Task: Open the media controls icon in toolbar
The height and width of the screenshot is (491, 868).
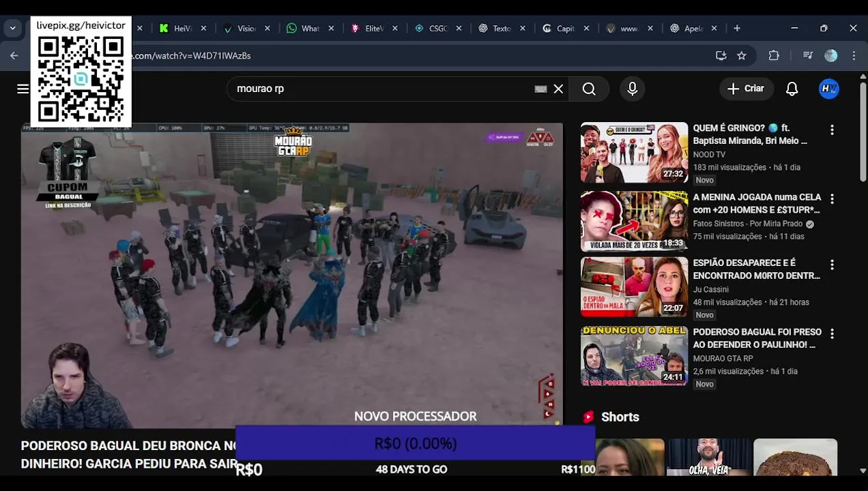Action: tap(808, 56)
